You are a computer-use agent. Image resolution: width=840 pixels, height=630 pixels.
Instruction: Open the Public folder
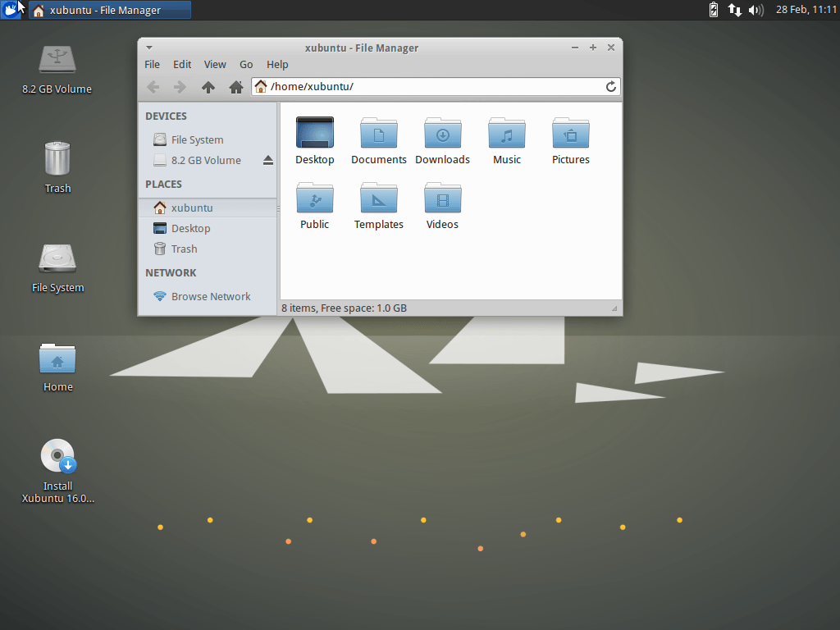[315, 206]
